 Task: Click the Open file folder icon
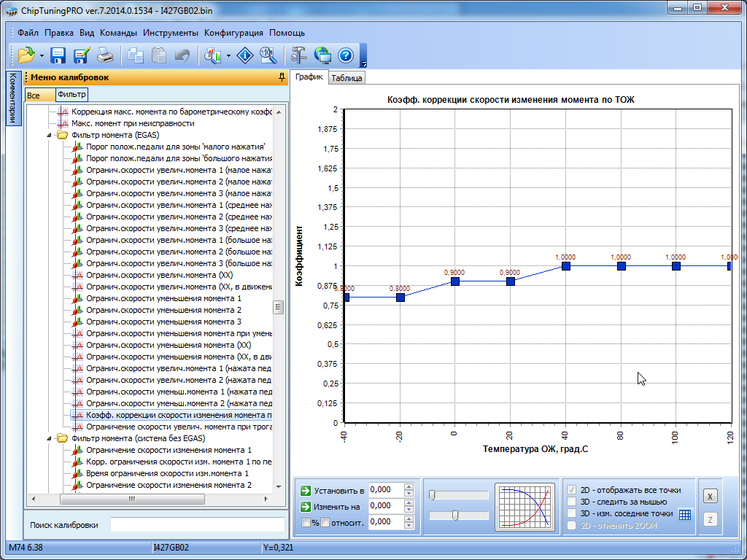pos(26,55)
